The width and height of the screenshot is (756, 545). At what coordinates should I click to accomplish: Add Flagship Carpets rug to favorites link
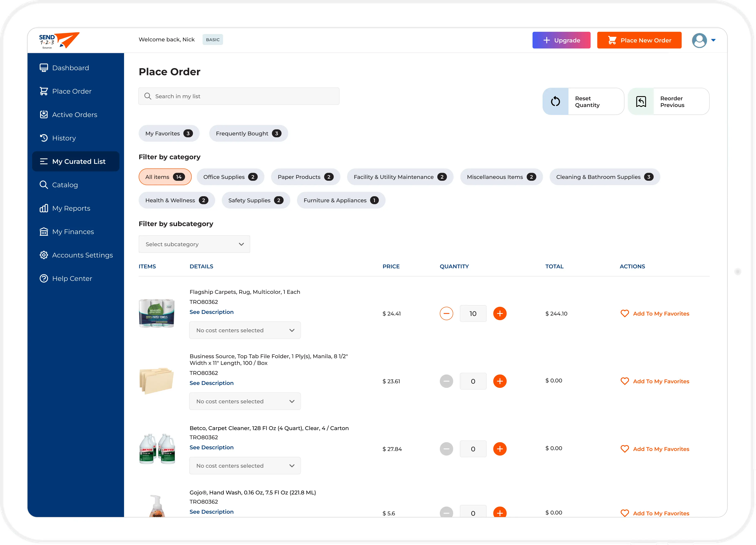[661, 313]
